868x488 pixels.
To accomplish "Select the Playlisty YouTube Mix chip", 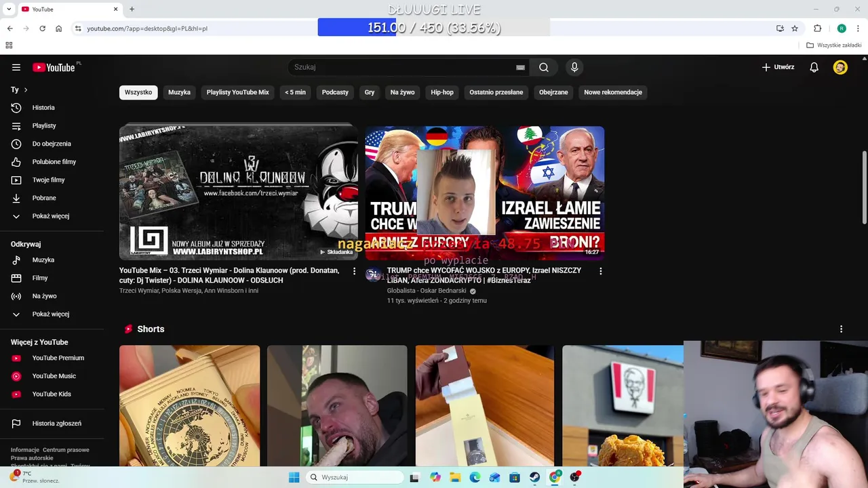I will tap(238, 92).
